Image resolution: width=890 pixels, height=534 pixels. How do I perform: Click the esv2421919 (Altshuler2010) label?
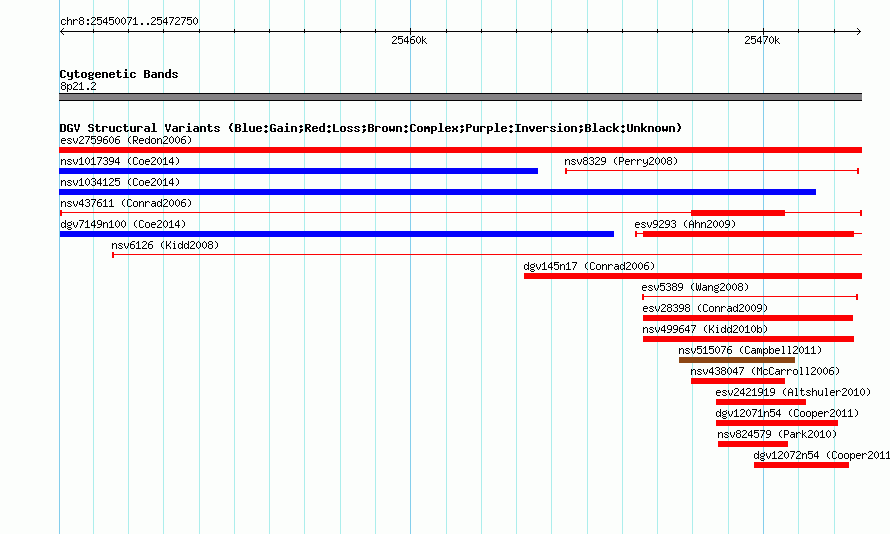pyautogui.click(x=793, y=392)
